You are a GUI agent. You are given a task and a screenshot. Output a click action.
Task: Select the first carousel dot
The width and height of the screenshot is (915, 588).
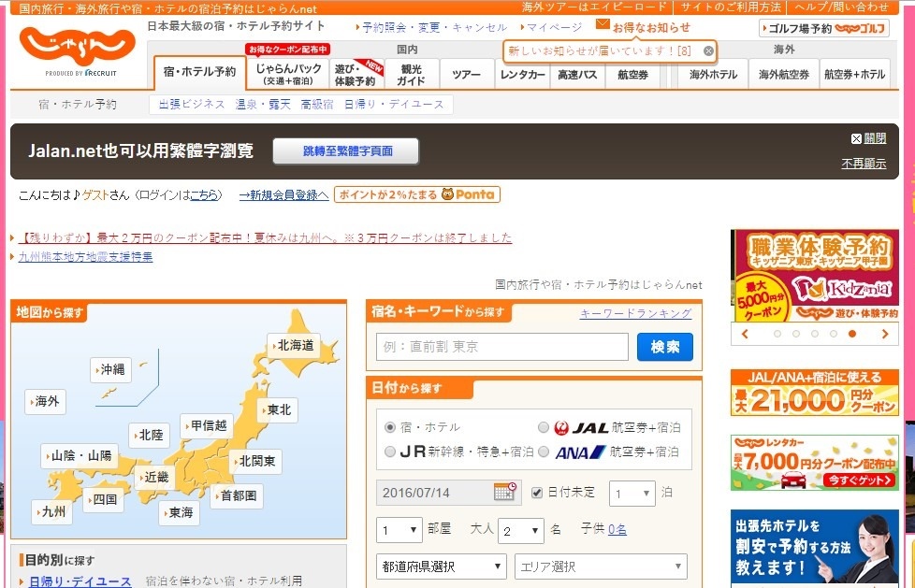pyautogui.click(x=777, y=334)
